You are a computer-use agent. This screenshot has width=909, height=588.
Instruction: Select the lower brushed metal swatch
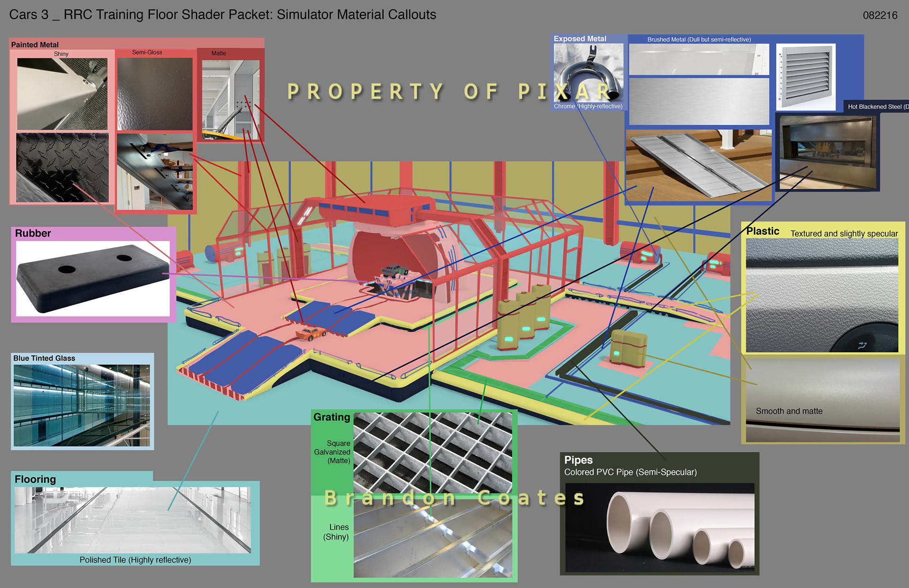coord(699,101)
